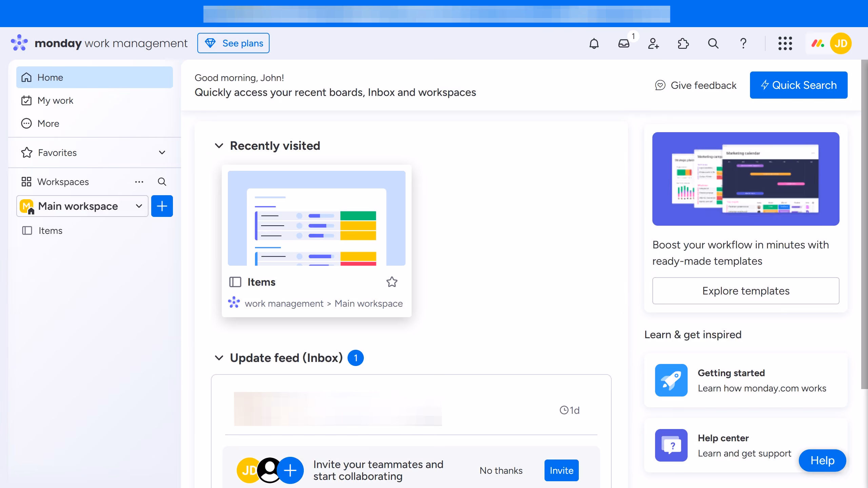
Task: Click the Getting started rocket icon
Action: tap(671, 380)
